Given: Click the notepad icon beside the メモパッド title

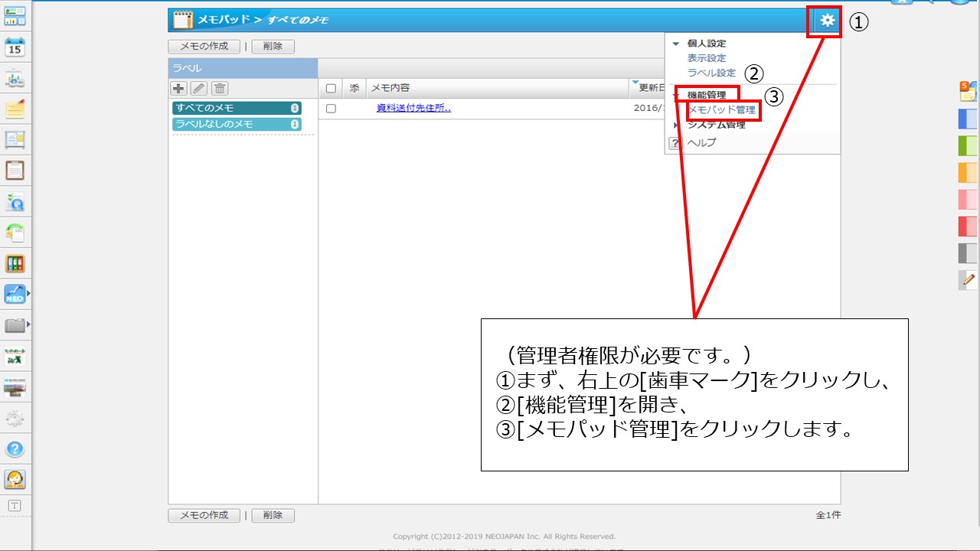Looking at the screenshot, I should (x=182, y=20).
